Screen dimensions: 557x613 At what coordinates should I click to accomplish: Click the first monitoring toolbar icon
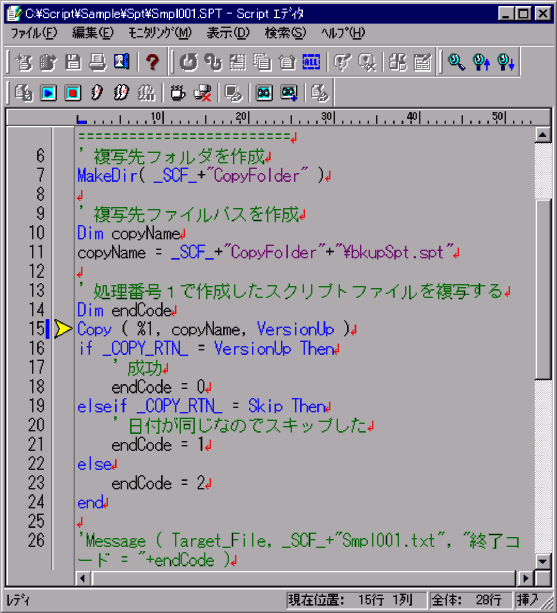tap(24, 93)
